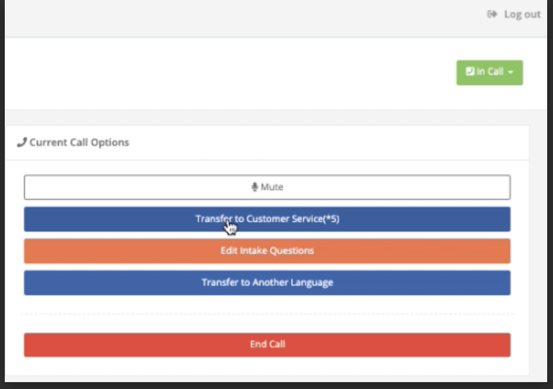The image size is (553, 389).
Task: End the call with red End Call button
Action: [x=267, y=345]
